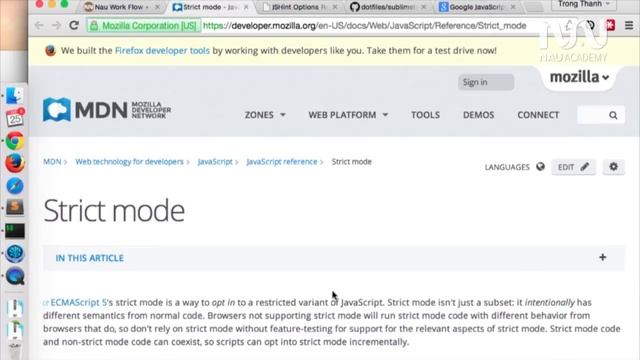
Task: Click the search magnifier icon
Action: (613, 116)
